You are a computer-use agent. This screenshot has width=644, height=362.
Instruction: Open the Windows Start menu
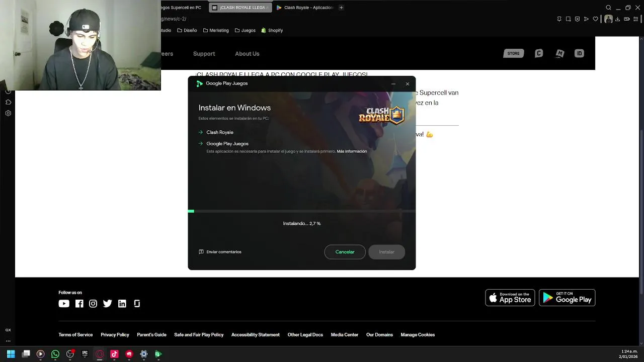tap(11, 354)
